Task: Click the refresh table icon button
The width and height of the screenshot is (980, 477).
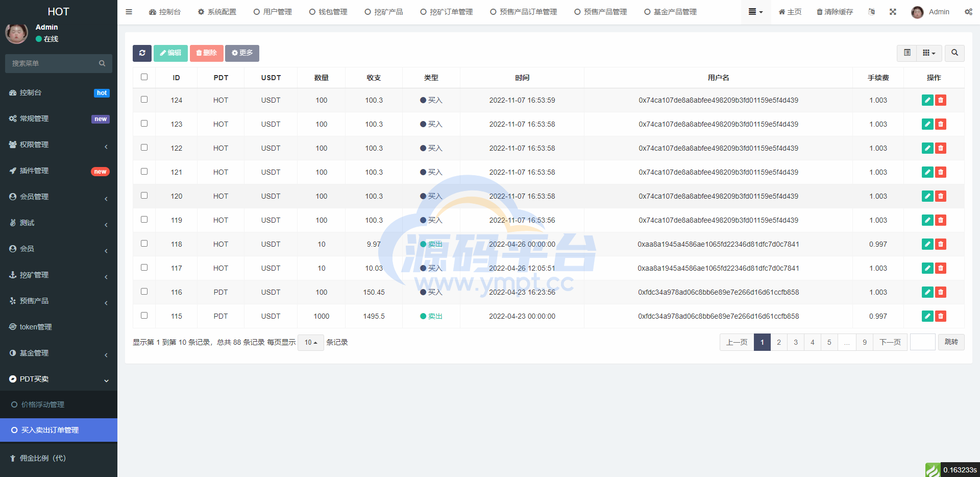Action: click(142, 53)
